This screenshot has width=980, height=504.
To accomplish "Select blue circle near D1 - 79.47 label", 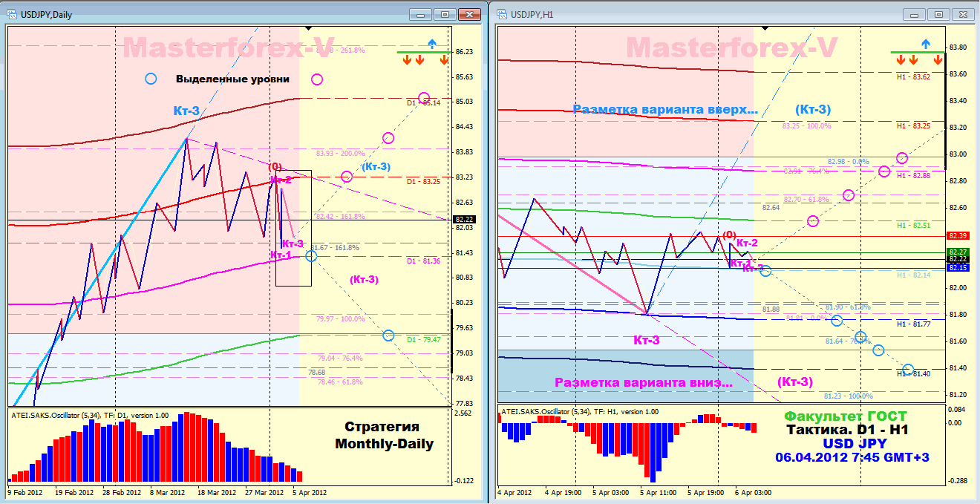I will pyautogui.click(x=388, y=336).
